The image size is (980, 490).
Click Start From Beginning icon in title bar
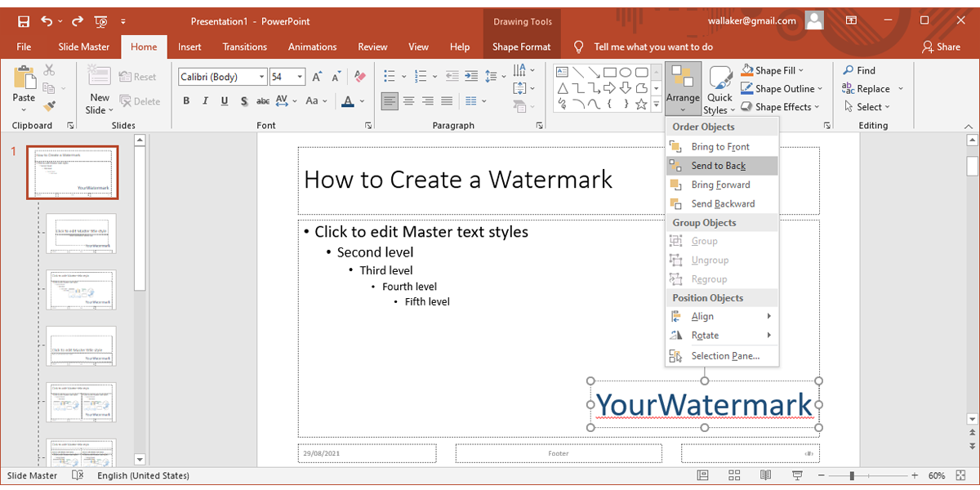(x=101, y=20)
